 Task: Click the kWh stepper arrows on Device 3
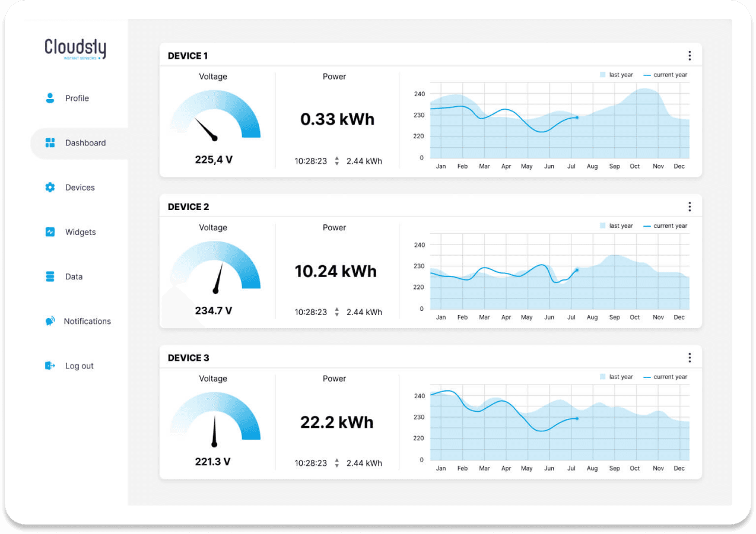(336, 463)
